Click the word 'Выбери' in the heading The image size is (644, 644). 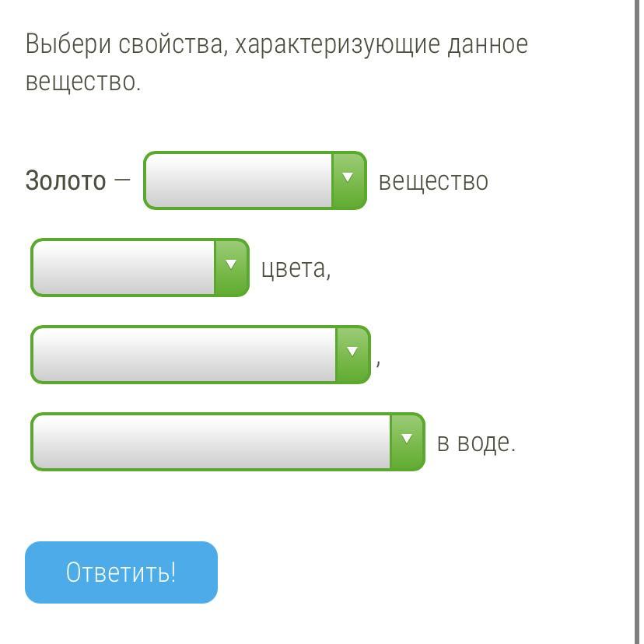[68, 44]
